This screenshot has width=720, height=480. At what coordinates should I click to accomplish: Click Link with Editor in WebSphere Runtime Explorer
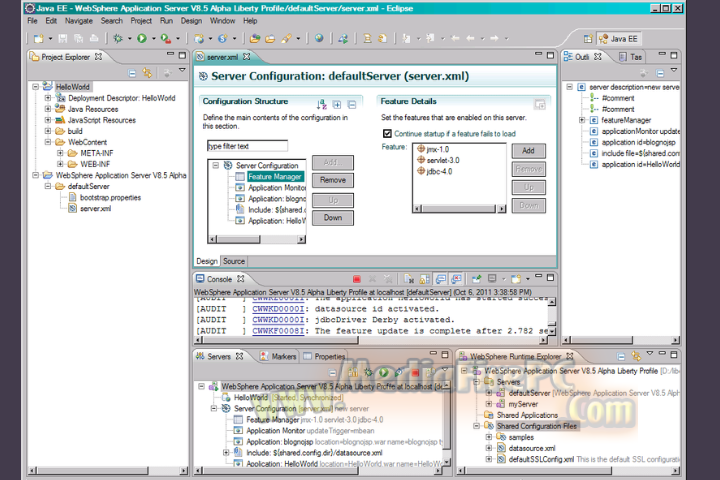(636, 356)
